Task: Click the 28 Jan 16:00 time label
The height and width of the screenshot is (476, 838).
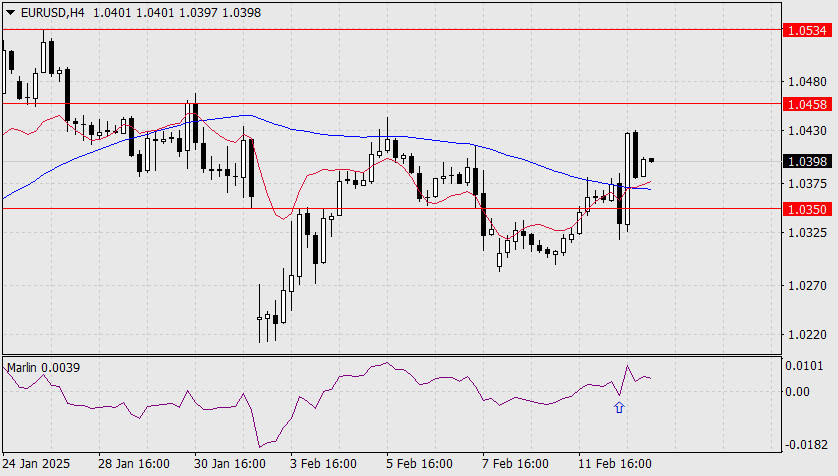Action: click(134, 464)
